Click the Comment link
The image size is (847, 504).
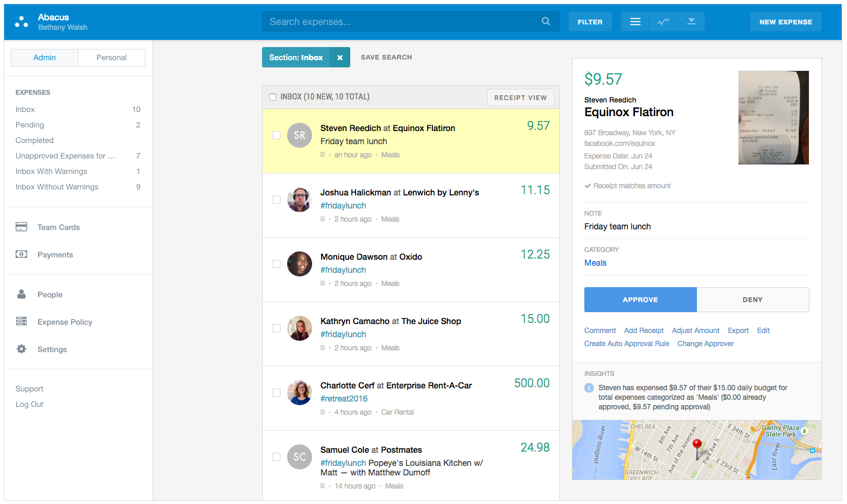pyautogui.click(x=600, y=331)
